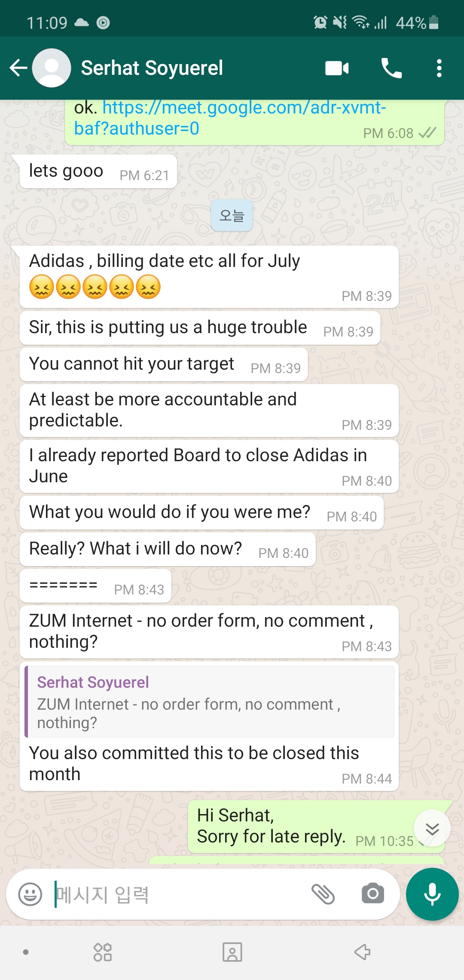Open the three-dot more options menu
The height and width of the screenshot is (980, 464).
(439, 68)
